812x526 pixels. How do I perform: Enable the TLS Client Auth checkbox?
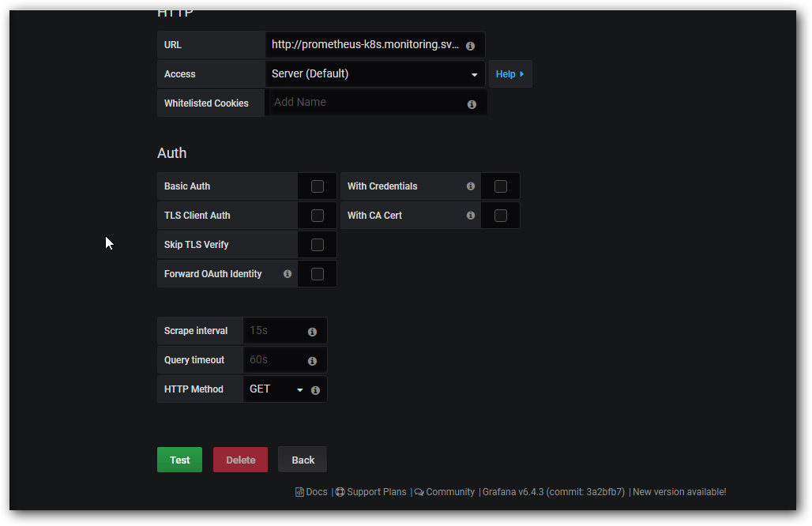pos(318,216)
